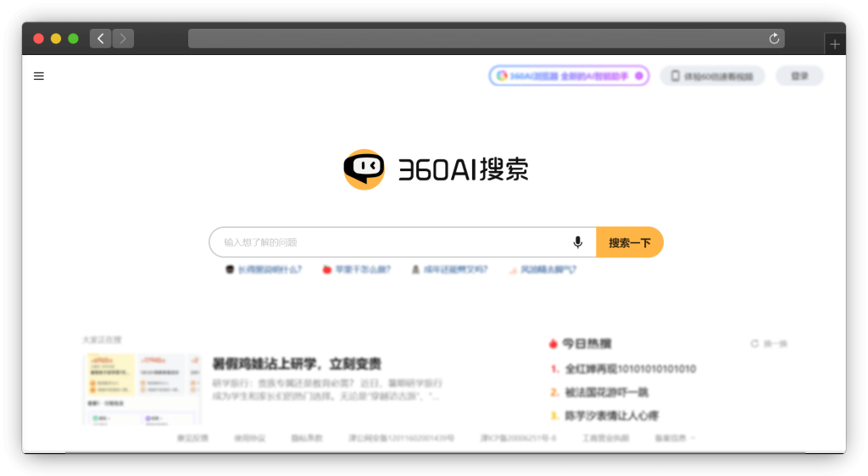868x476 pixels.
Task: Click the 搜索一下 search button
Action: (x=630, y=242)
